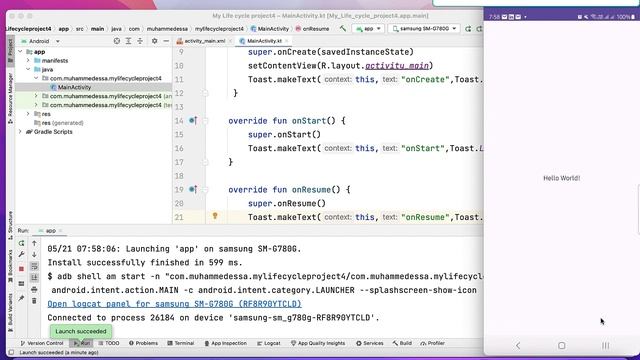Click the MainActivity breadcrumb in navigation bar
The width and height of the screenshot is (640, 360).
[x=269, y=29]
